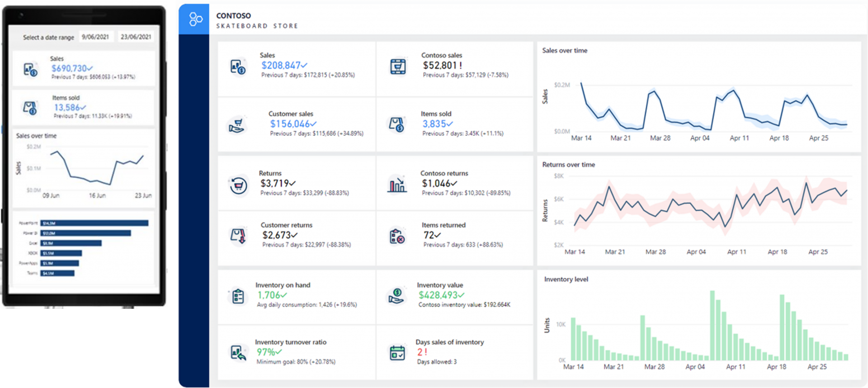Screen dimensions: 868x388
Task: Click the Inventory value money-in-hand icon
Action: click(x=396, y=296)
